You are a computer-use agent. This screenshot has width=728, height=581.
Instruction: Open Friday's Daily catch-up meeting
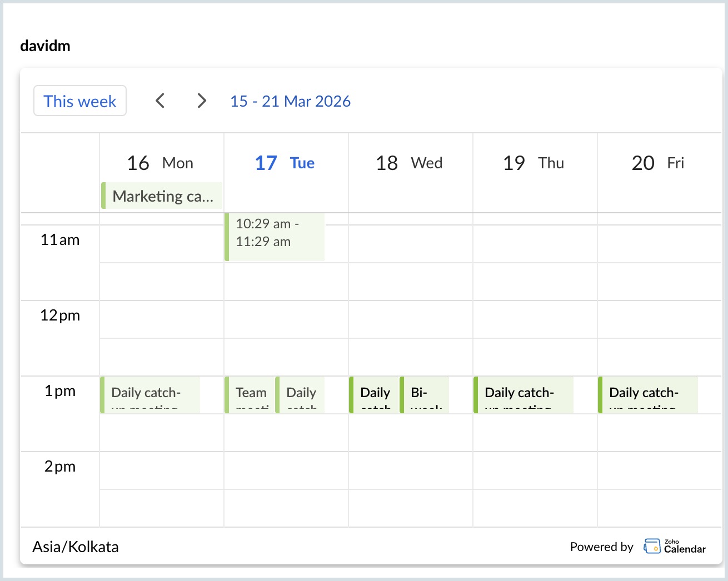[647, 395]
